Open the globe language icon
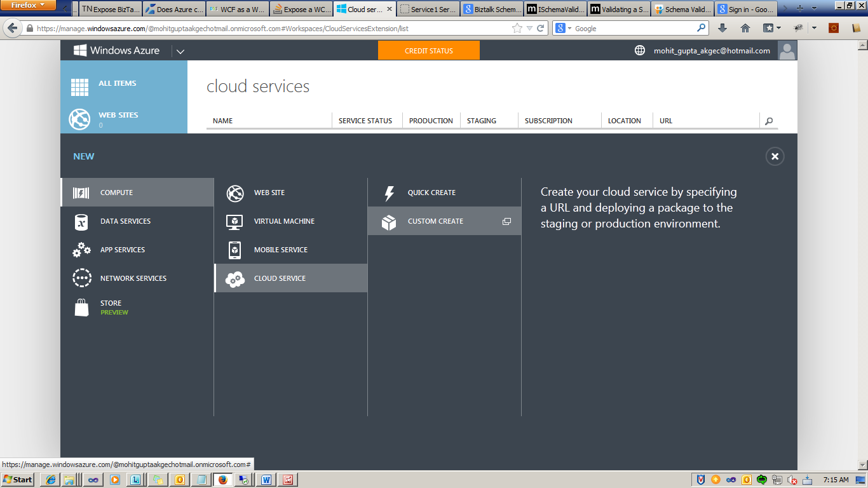Screen dimensions: 868x488 pyautogui.click(x=640, y=51)
